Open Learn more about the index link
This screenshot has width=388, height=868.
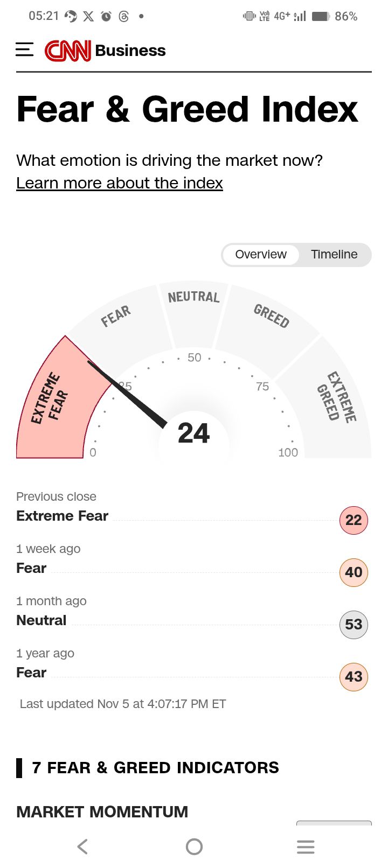[x=120, y=183]
